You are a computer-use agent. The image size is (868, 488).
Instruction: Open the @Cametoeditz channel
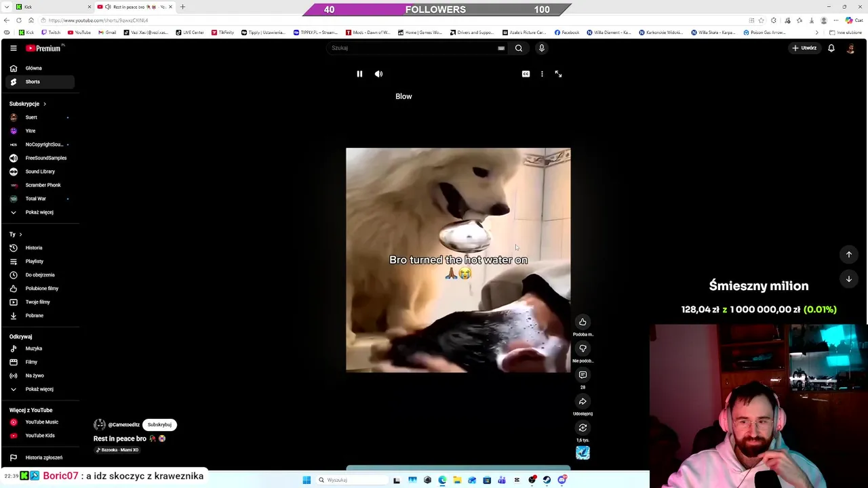pyautogui.click(x=123, y=425)
